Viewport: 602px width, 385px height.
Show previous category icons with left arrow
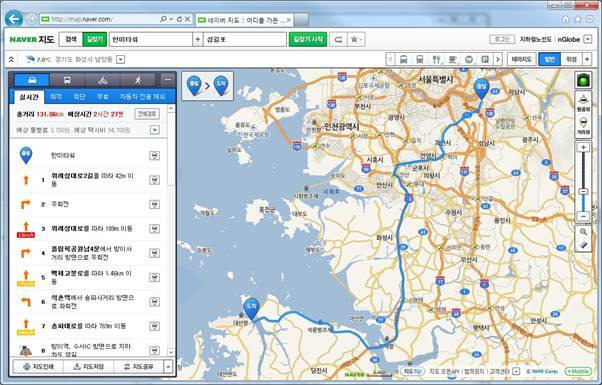[390, 59]
